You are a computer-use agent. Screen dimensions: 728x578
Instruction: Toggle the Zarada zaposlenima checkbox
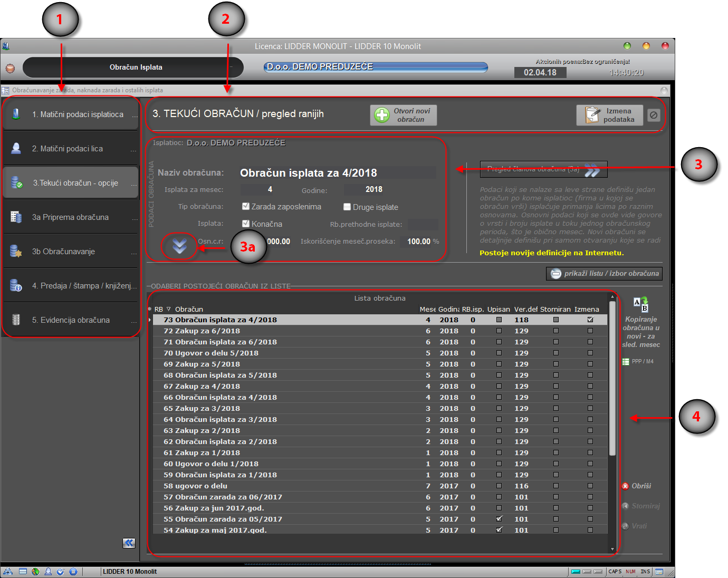245,206
